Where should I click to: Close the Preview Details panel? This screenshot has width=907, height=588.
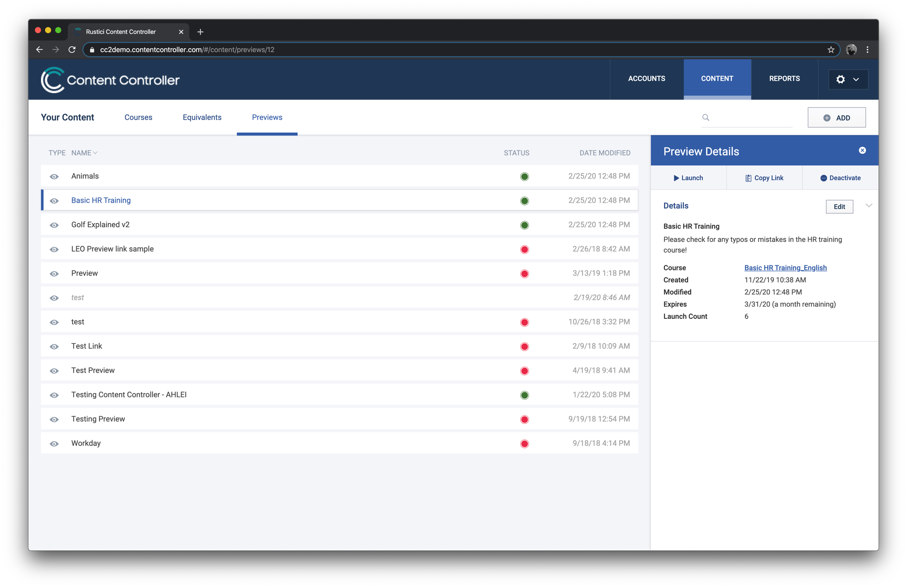point(862,150)
